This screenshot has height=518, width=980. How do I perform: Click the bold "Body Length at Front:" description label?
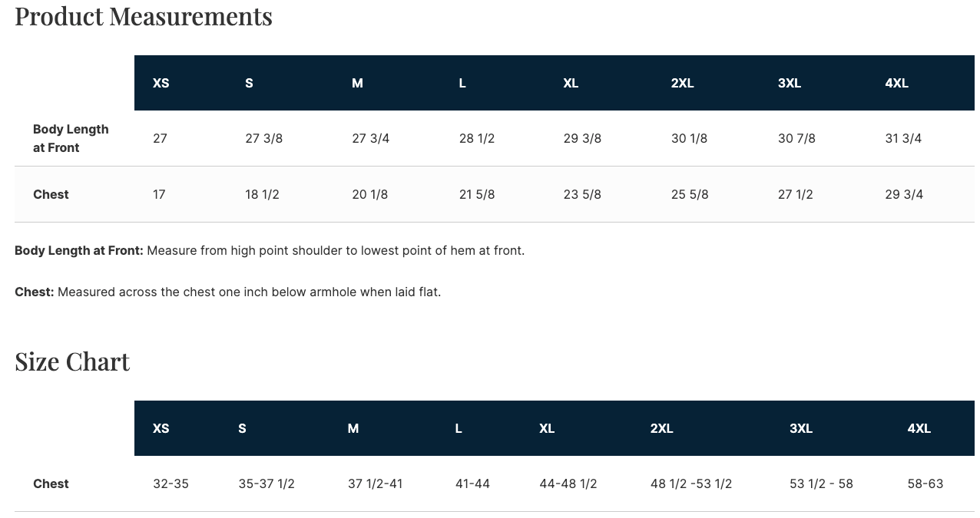[79, 250]
